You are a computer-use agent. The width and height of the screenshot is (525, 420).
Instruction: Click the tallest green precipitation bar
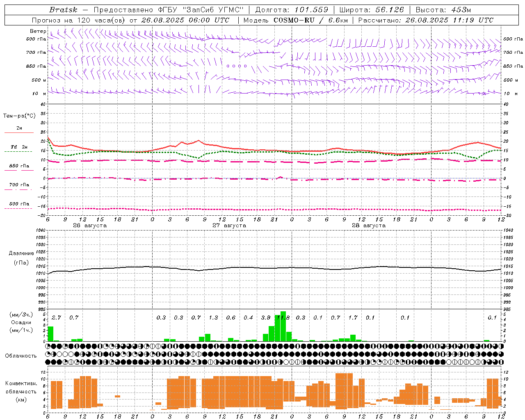coord(283,326)
